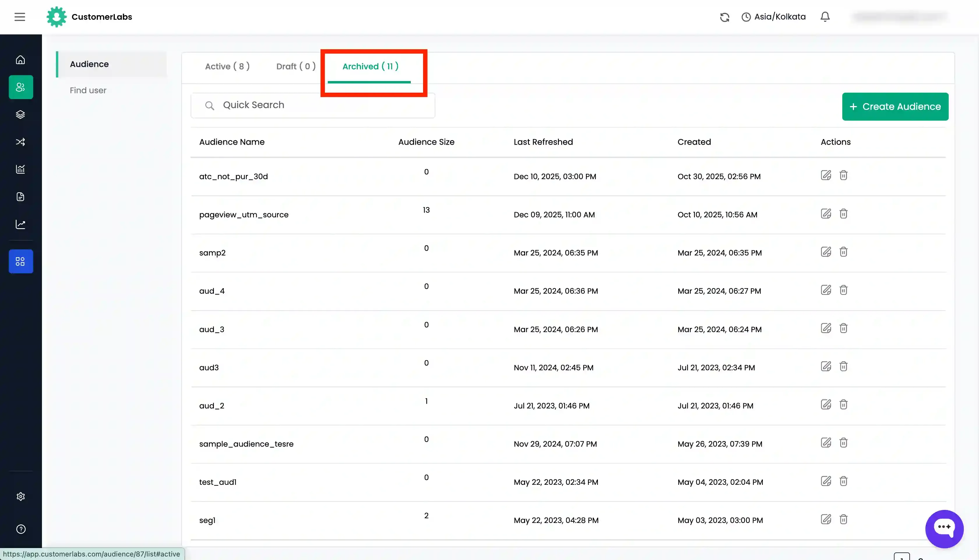Click the CustomerLabs gear logo

[57, 17]
